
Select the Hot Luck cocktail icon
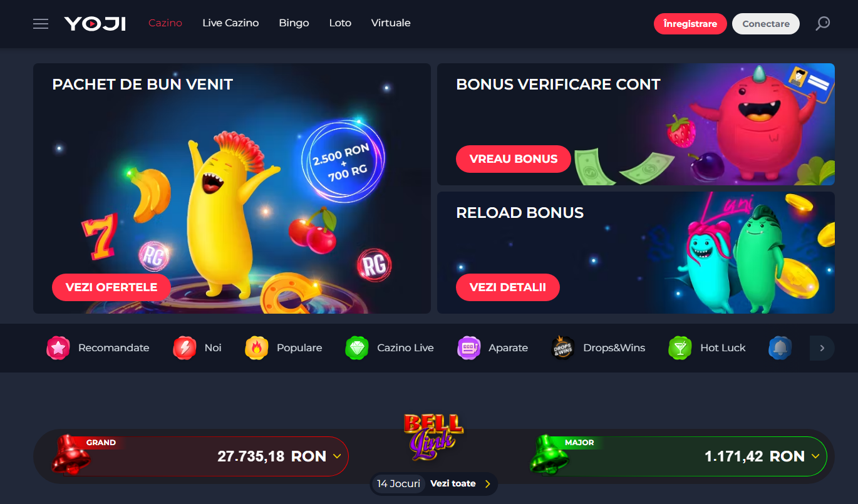point(680,347)
